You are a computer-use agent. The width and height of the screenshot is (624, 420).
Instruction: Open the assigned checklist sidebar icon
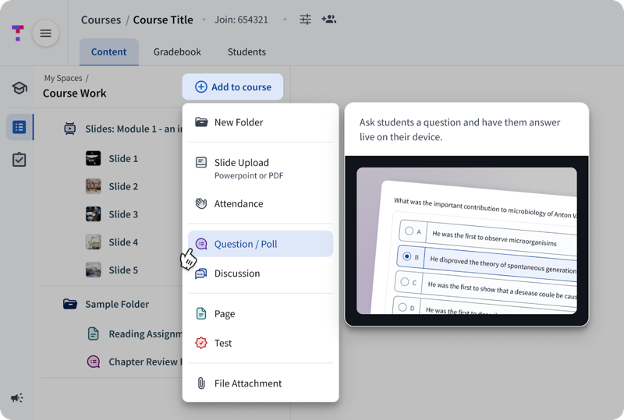pos(19,160)
